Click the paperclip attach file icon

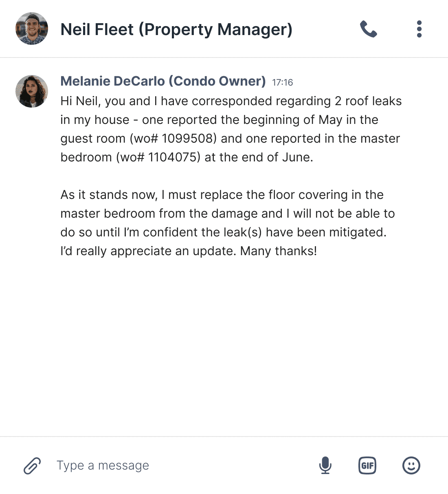pyautogui.click(x=32, y=465)
